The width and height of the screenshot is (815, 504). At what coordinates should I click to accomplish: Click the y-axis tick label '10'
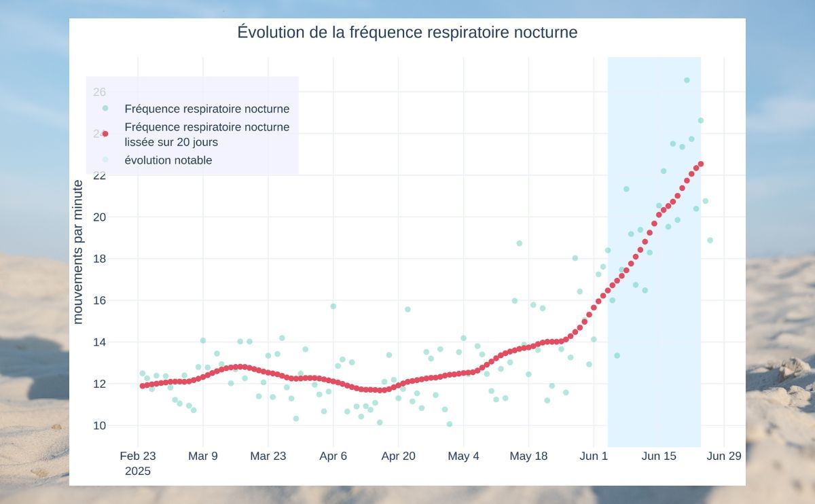[x=99, y=426]
